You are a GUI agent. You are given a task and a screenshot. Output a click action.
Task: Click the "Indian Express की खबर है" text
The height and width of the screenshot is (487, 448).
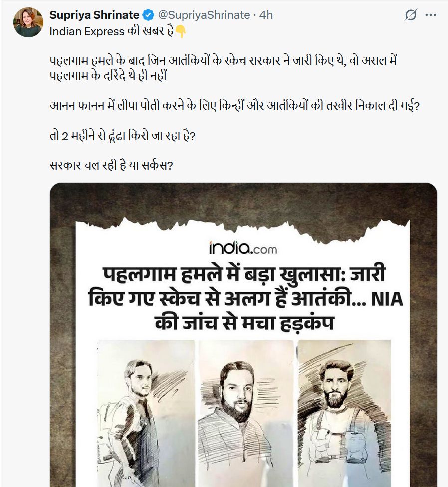tap(112, 31)
